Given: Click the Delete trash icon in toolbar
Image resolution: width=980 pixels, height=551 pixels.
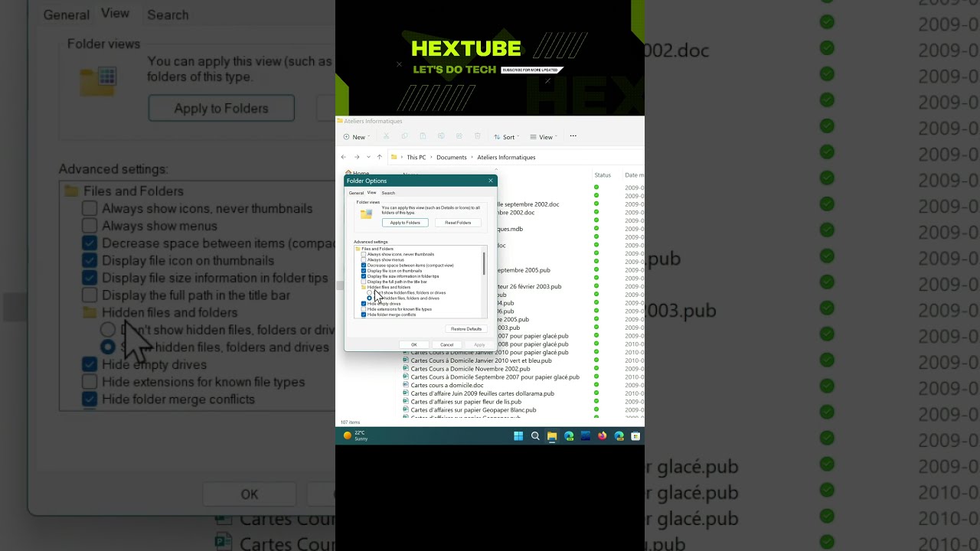Looking at the screenshot, I should coord(478,136).
